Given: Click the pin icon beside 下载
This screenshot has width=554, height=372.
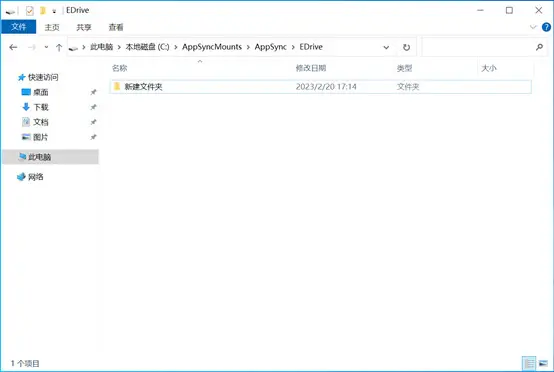Looking at the screenshot, I should click(93, 107).
